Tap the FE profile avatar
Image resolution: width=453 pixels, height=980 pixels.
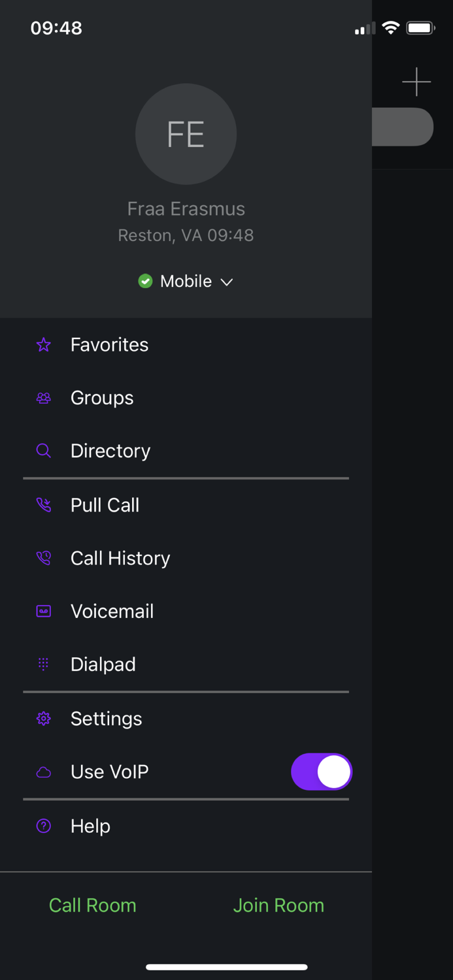click(186, 134)
